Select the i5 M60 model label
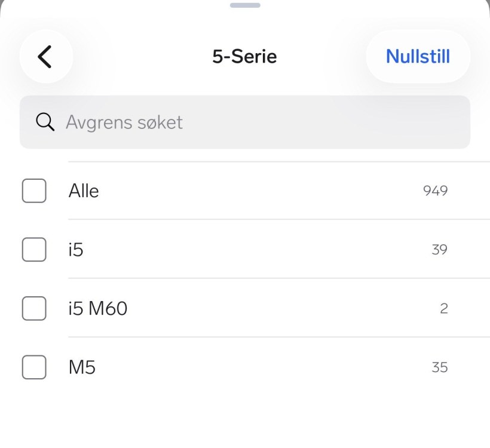 [x=98, y=308]
